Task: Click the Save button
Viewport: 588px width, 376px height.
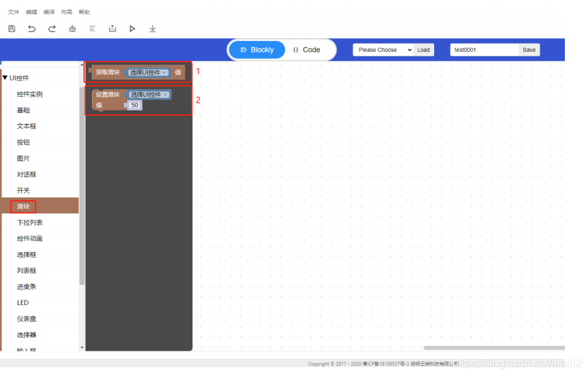Action: coord(529,50)
